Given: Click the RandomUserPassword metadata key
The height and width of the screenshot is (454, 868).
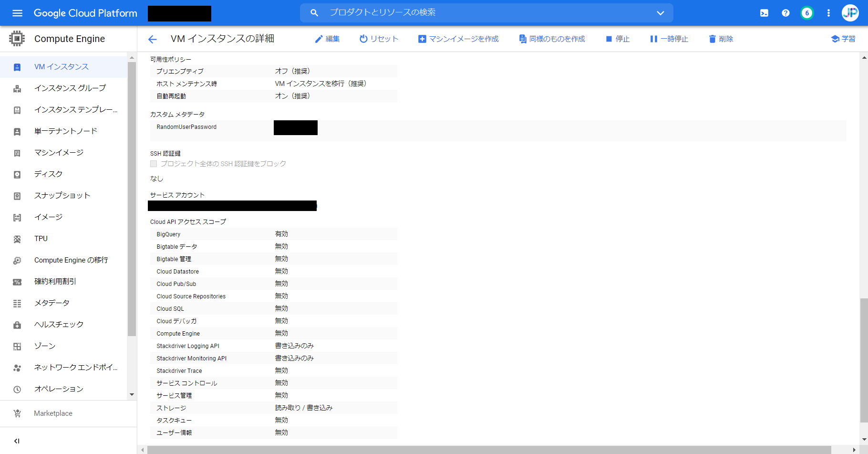Looking at the screenshot, I should click(186, 127).
